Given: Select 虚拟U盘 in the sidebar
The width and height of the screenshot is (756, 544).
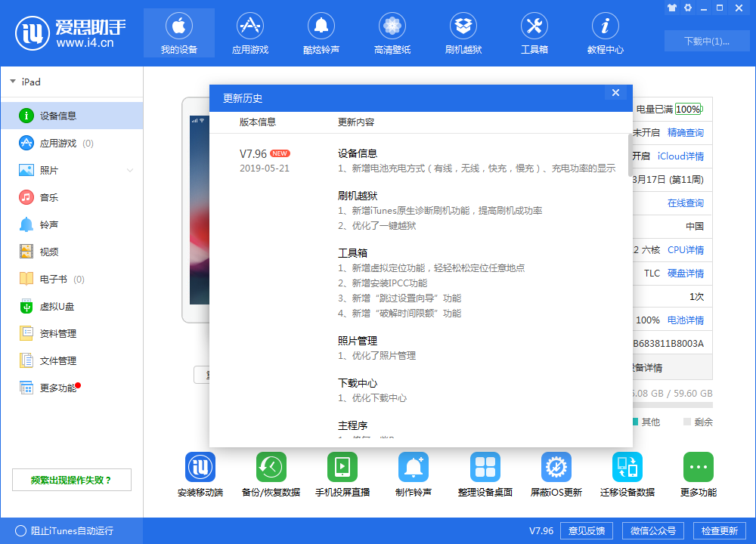Looking at the screenshot, I should coord(72,307).
